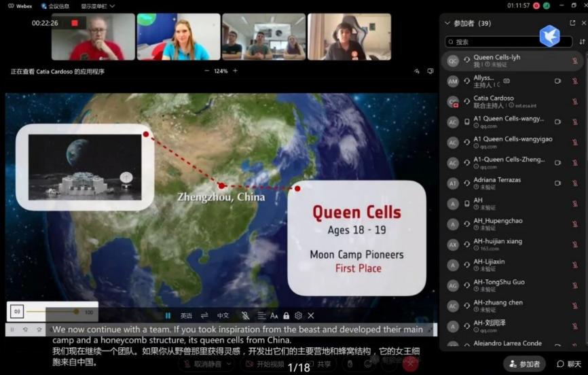Collapse the 参加者 (39) list header
This screenshot has height=375, width=588.
(x=447, y=23)
